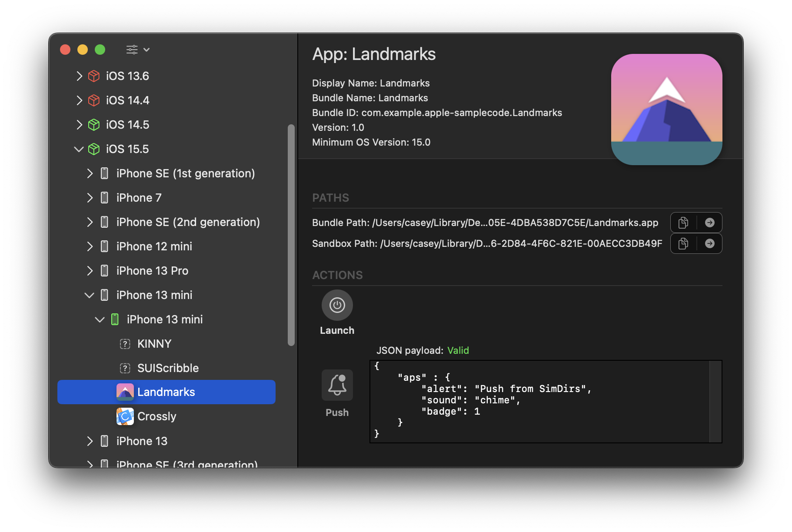Viewport: 792px width, 532px height.
Task: Select the iPhone 13 Pro label
Action: [x=152, y=271]
